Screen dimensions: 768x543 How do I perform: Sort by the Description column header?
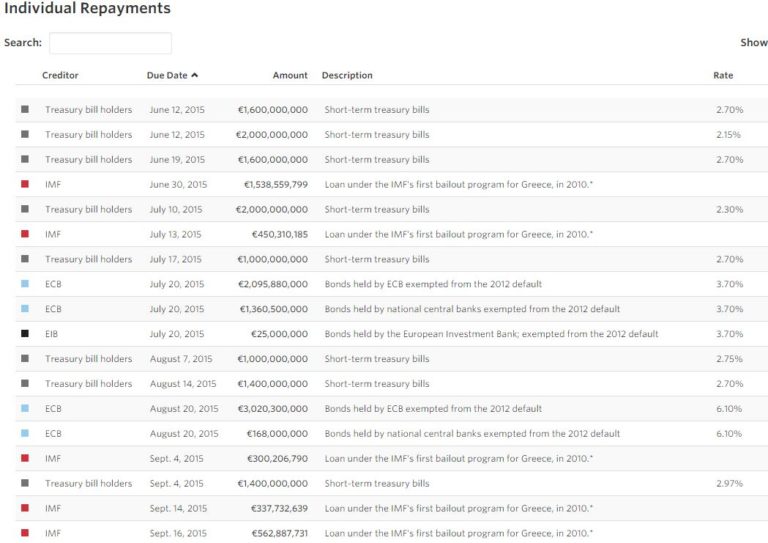(x=347, y=76)
